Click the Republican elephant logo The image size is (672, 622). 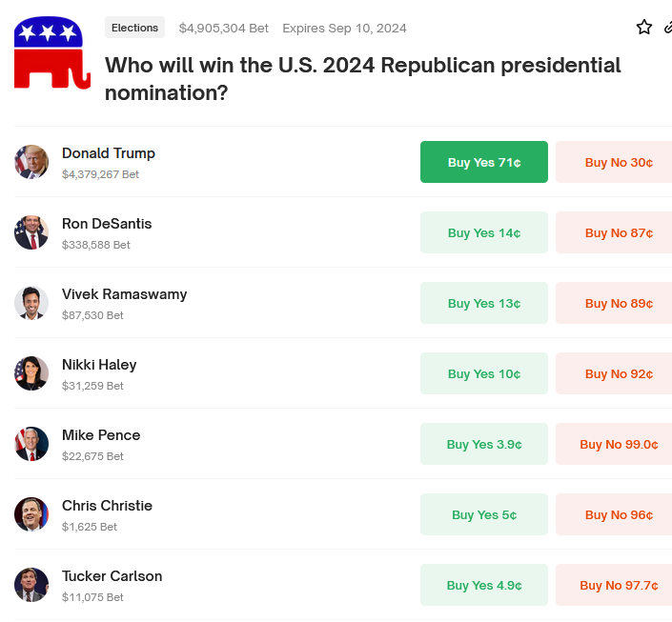(52, 52)
